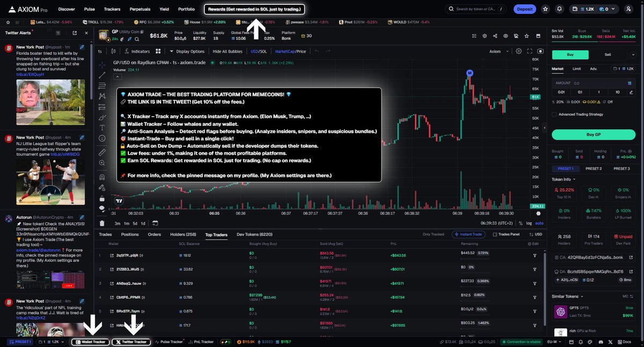This screenshot has width=644, height=347.
Task: Open chart layout grid icon
Action: pyautogui.click(x=158, y=51)
